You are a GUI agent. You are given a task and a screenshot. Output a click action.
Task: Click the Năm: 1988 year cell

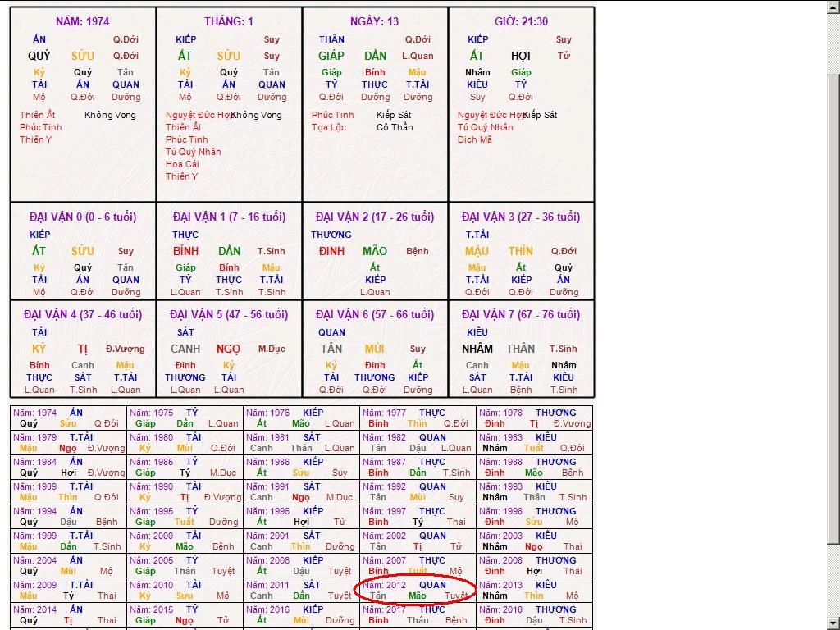[x=535, y=468]
